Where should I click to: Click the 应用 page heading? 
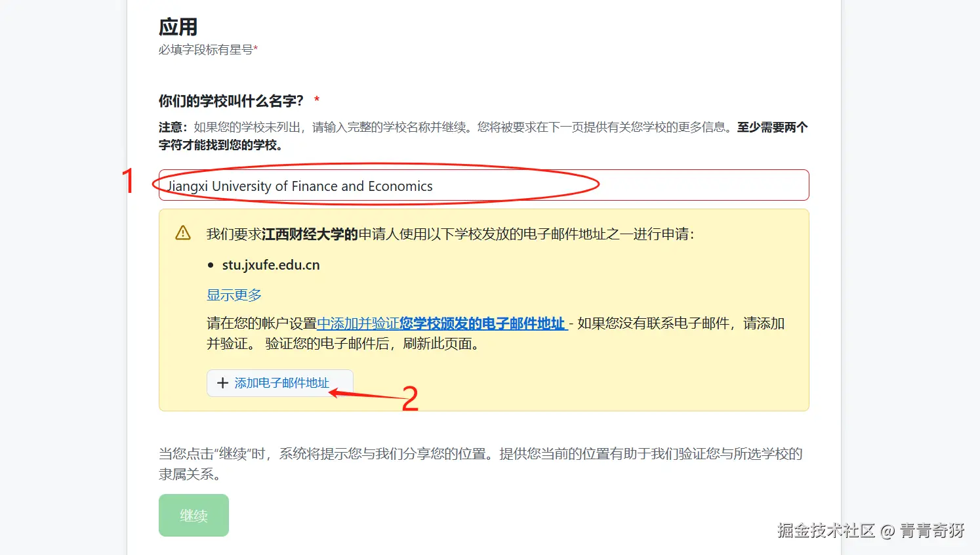click(x=178, y=27)
